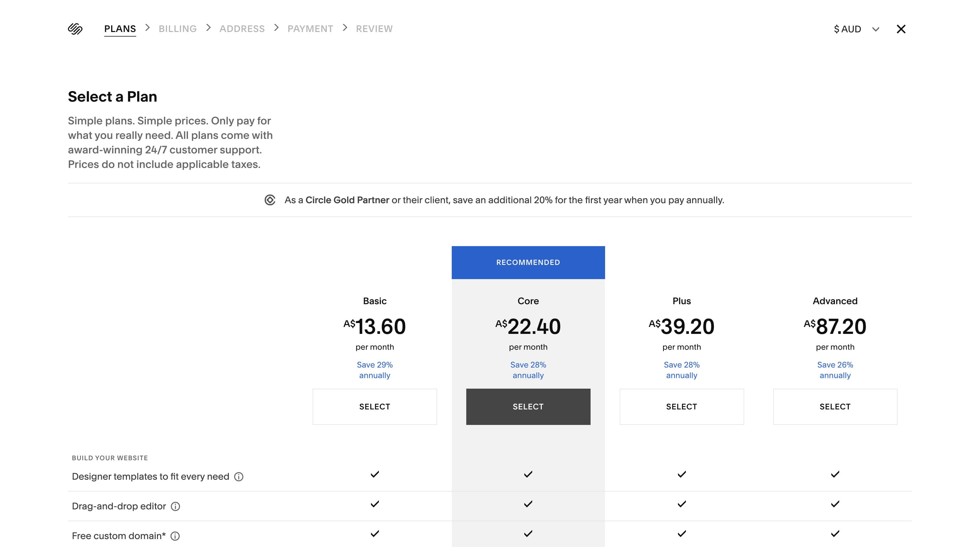Go to the Review step
The width and height of the screenshot is (980, 547).
[x=374, y=29]
